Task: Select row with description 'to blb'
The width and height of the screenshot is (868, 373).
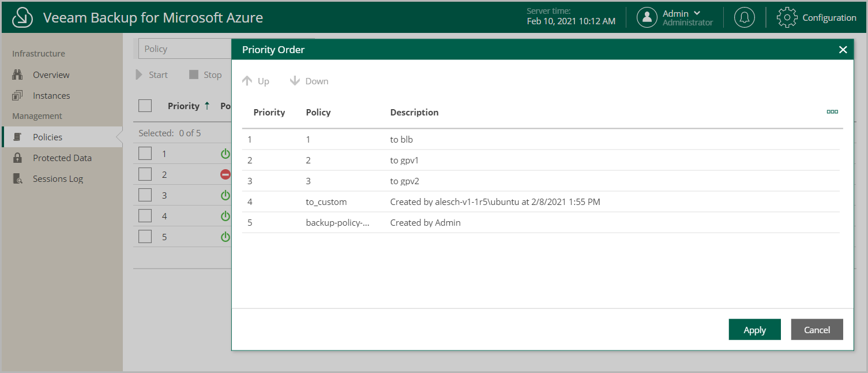Action: [x=540, y=139]
